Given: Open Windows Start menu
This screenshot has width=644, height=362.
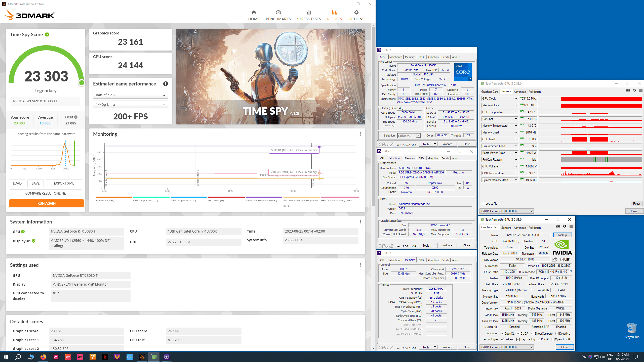Looking at the screenshot, I should click(x=6, y=357).
